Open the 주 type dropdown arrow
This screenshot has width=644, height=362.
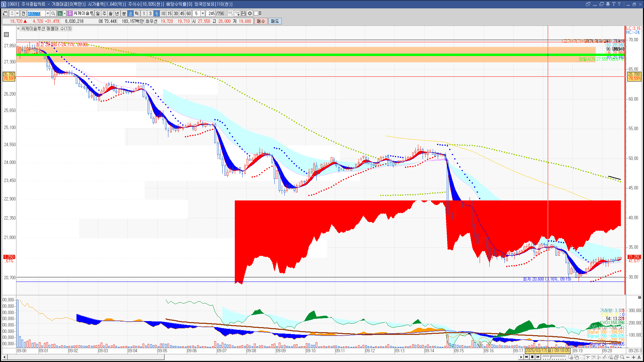[x=17, y=13]
